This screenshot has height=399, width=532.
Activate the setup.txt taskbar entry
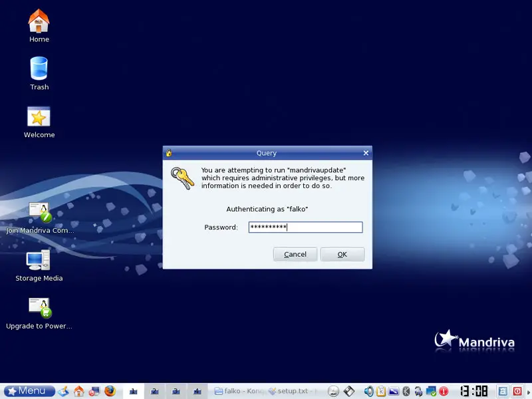point(292,391)
